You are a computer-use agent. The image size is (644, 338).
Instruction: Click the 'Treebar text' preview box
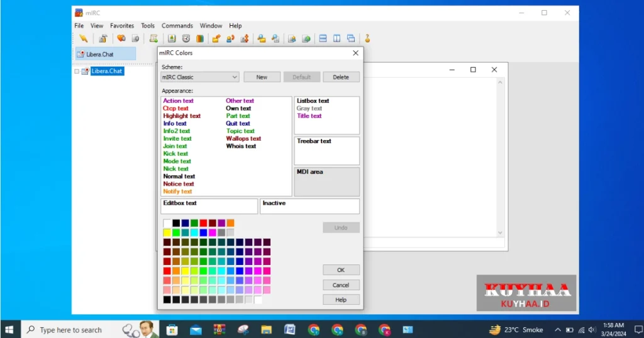[x=327, y=151]
